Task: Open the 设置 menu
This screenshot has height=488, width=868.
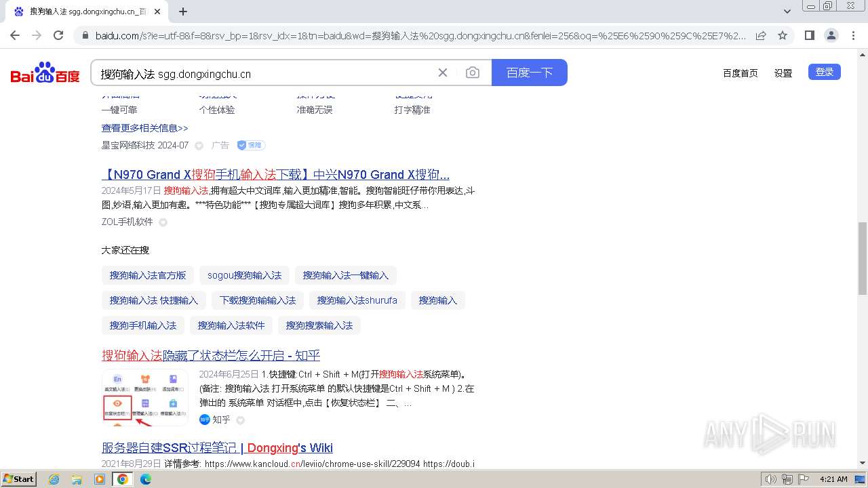Action: click(783, 73)
